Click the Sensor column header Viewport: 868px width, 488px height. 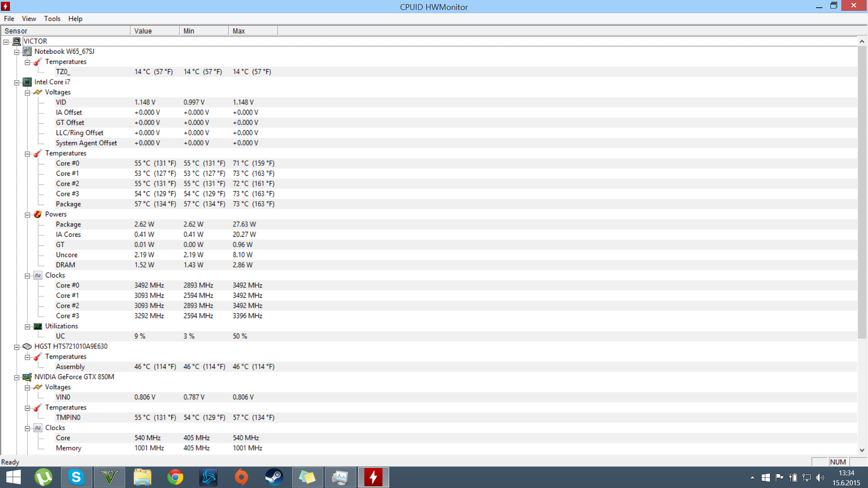[66, 31]
